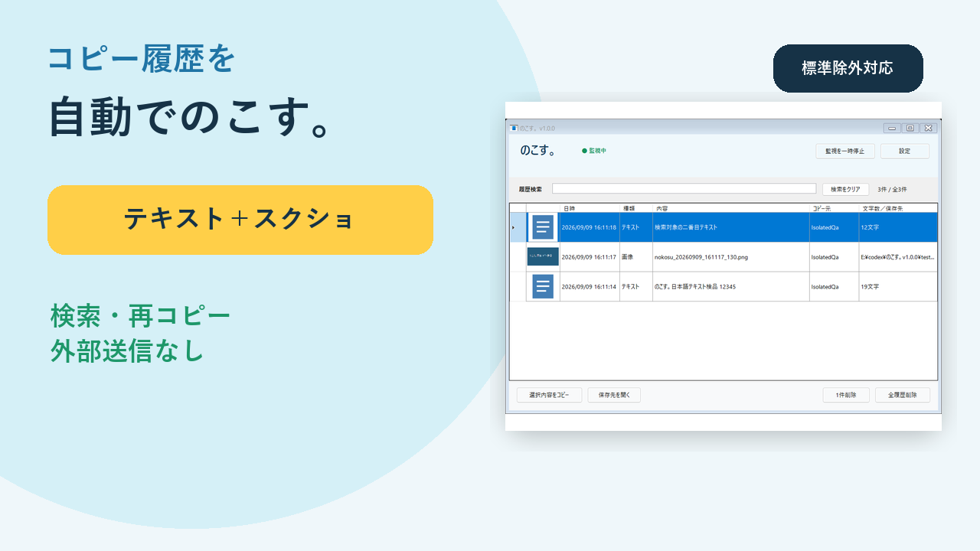This screenshot has height=551, width=980.
Task: Sort by the 内容 column header
Action: click(x=731, y=208)
